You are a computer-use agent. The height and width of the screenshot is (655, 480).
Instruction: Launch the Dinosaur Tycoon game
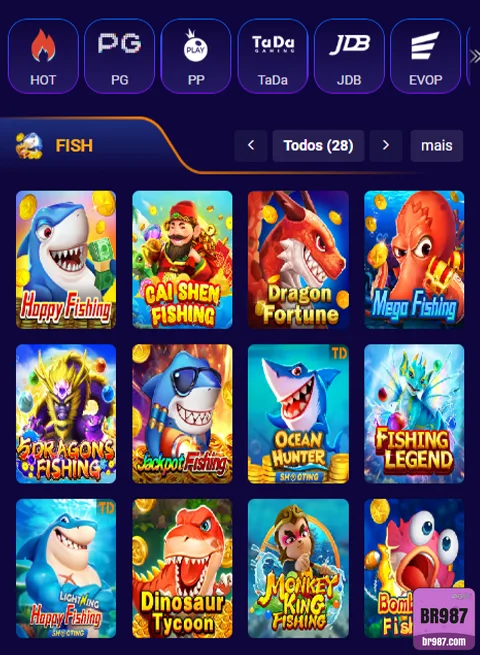(x=182, y=568)
